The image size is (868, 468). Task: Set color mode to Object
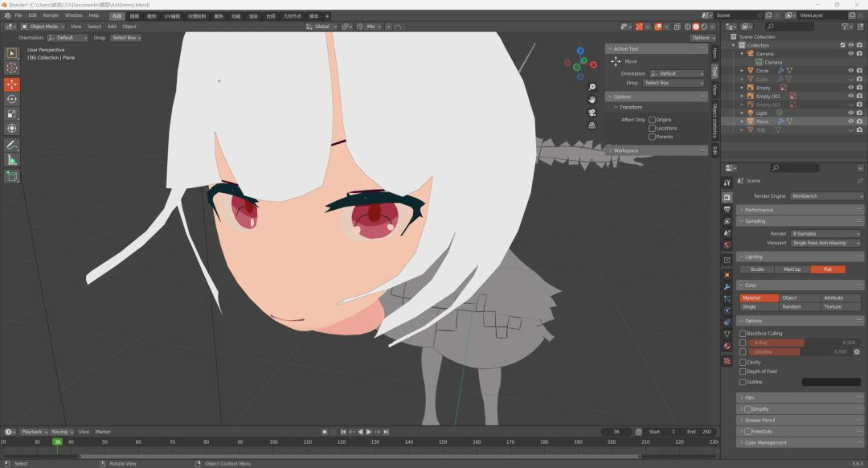click(800, 298)
